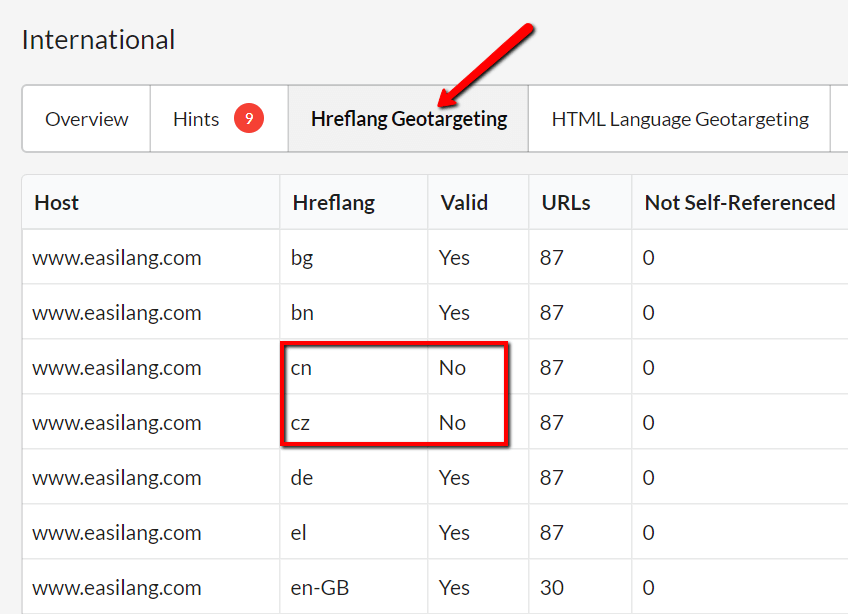
Task: Click Not Self-Referenced 0 in en-GB row
Action: 648,588
